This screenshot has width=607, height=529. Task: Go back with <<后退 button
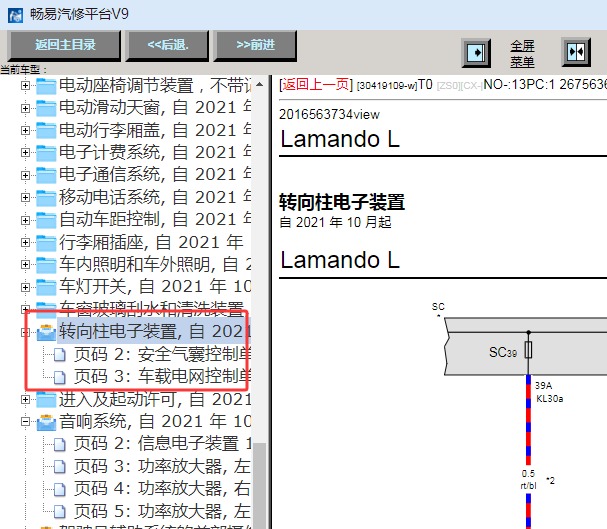click(x=167, y=45)
